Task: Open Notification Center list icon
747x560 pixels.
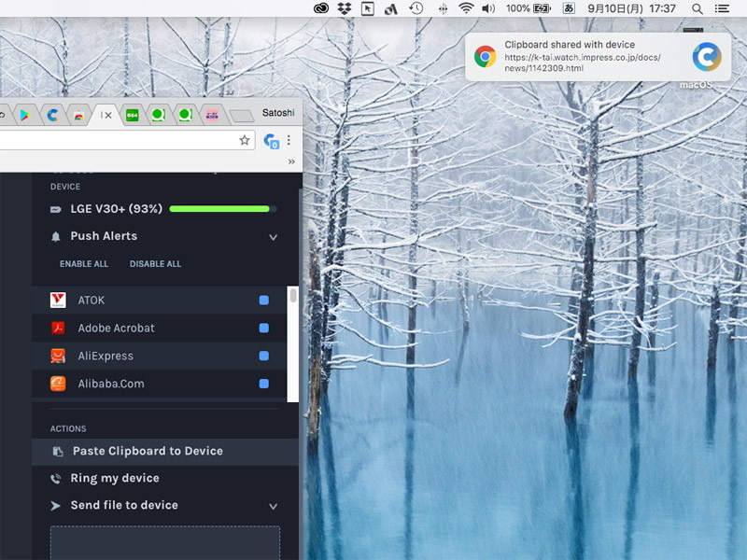Action: 722,8
